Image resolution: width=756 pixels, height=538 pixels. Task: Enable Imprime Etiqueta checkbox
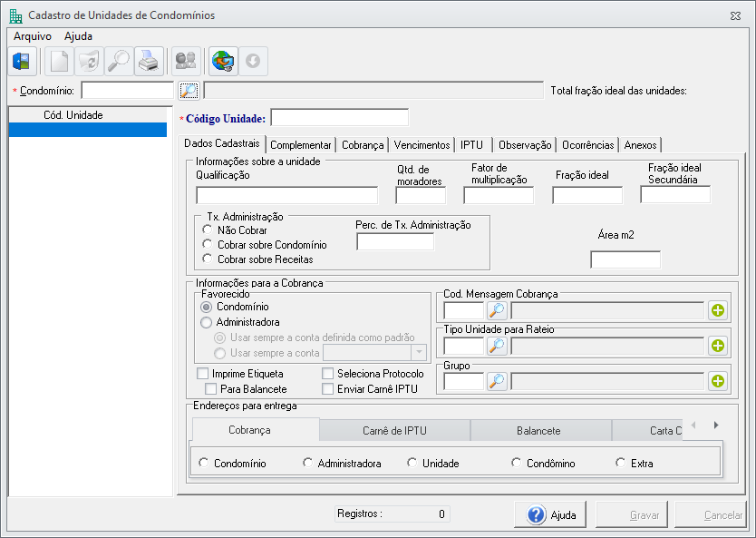pyautogui.click(x=202, y=374)
